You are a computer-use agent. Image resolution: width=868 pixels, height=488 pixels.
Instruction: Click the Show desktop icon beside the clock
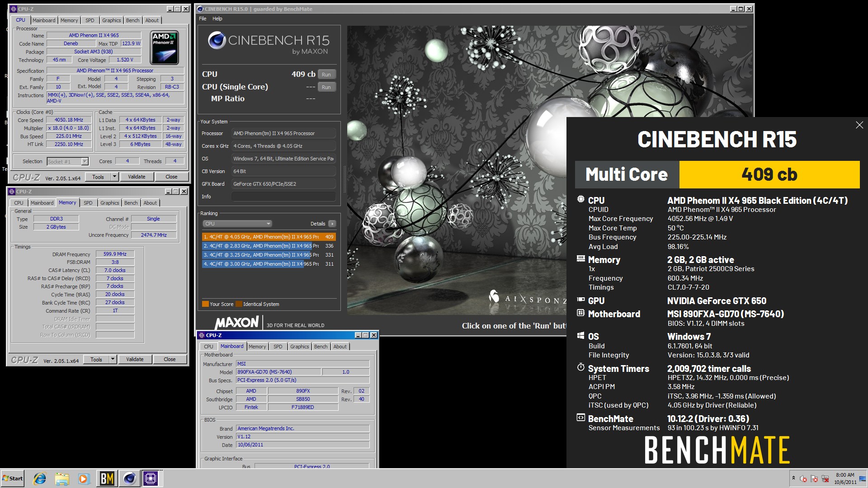click(x=863, y=479)
